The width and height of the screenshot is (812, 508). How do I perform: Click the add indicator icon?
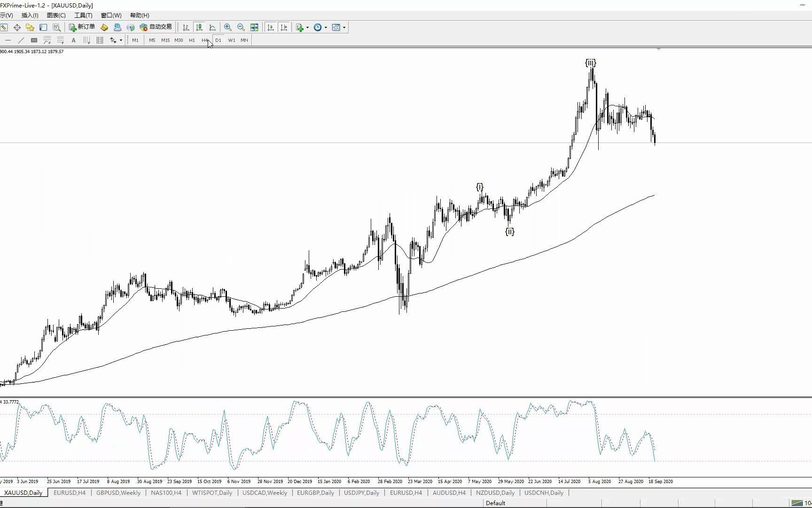tap(300, 27)
